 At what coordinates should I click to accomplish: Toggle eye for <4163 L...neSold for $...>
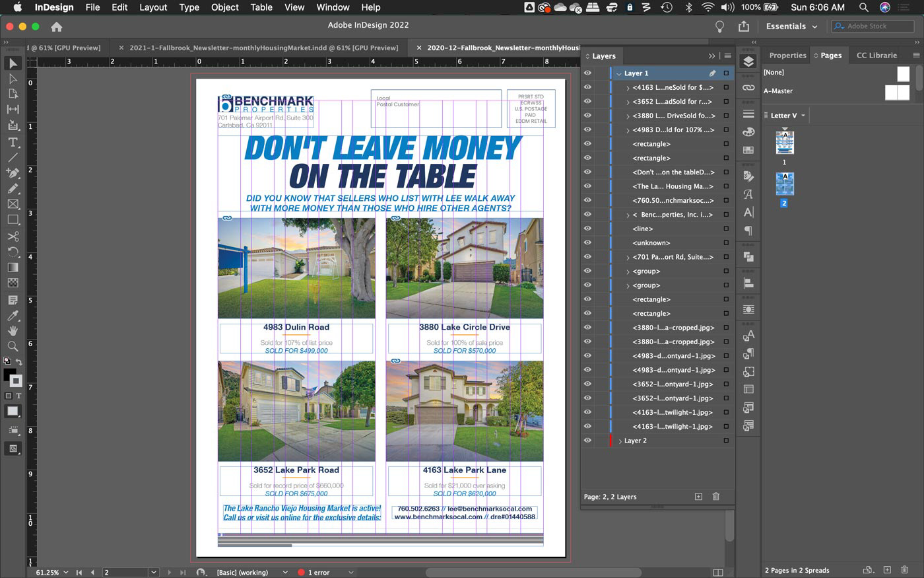pos(587,87)
